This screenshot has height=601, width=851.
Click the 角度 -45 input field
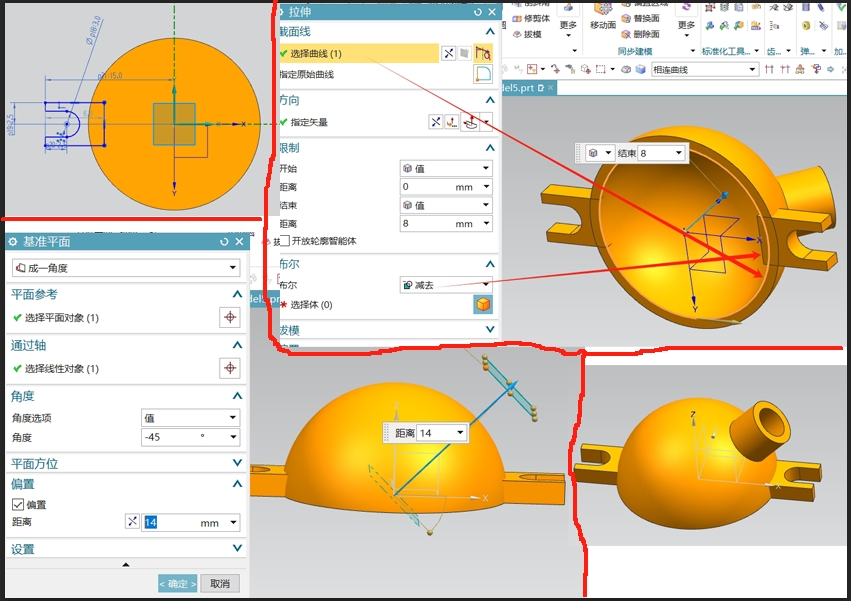(x=190, y=437)
